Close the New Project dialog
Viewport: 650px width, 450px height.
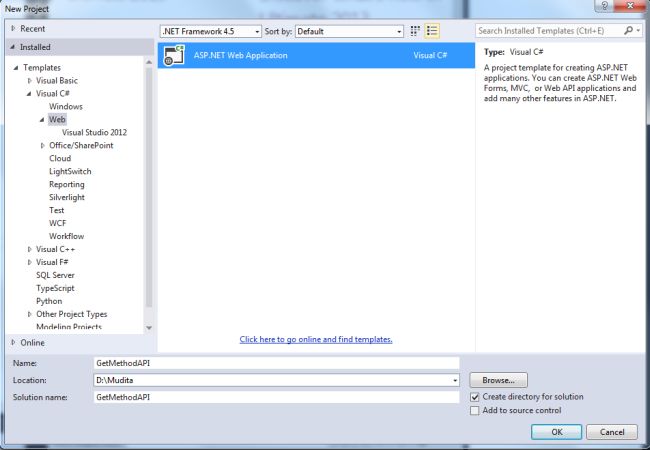[x=630, y=5]
